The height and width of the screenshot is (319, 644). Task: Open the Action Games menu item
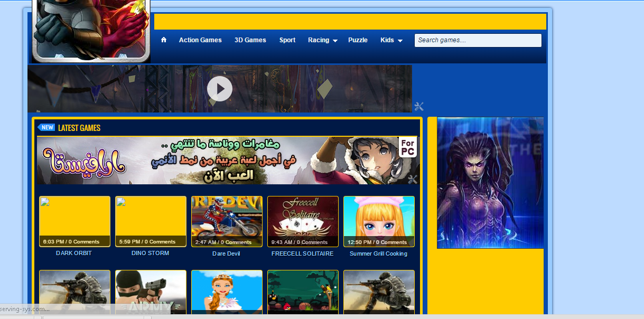200,40
